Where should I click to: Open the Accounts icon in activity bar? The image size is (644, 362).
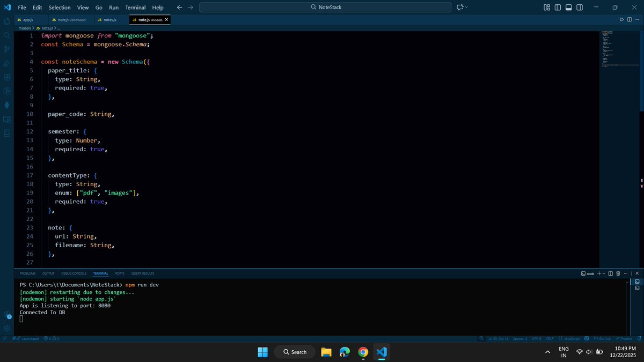click(7, 315)
